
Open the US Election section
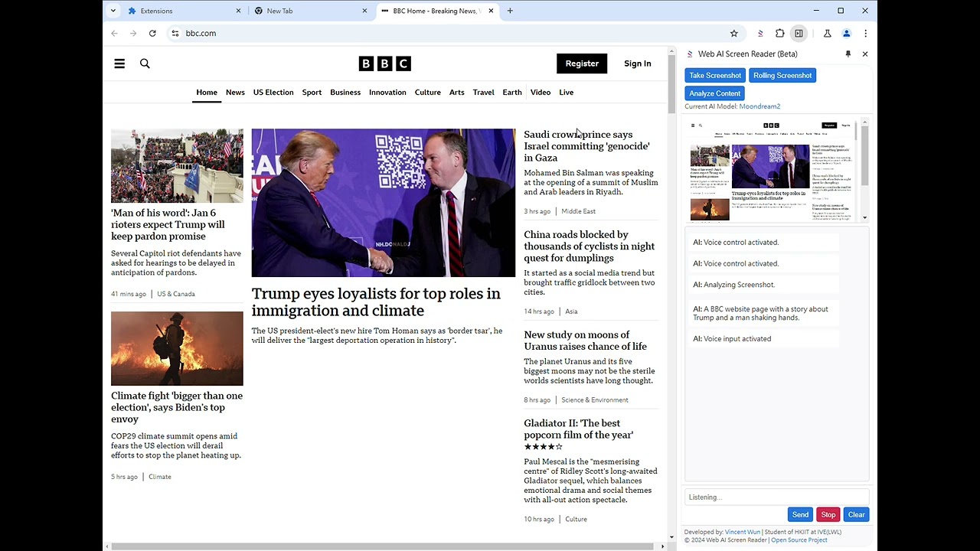[273, 92]
